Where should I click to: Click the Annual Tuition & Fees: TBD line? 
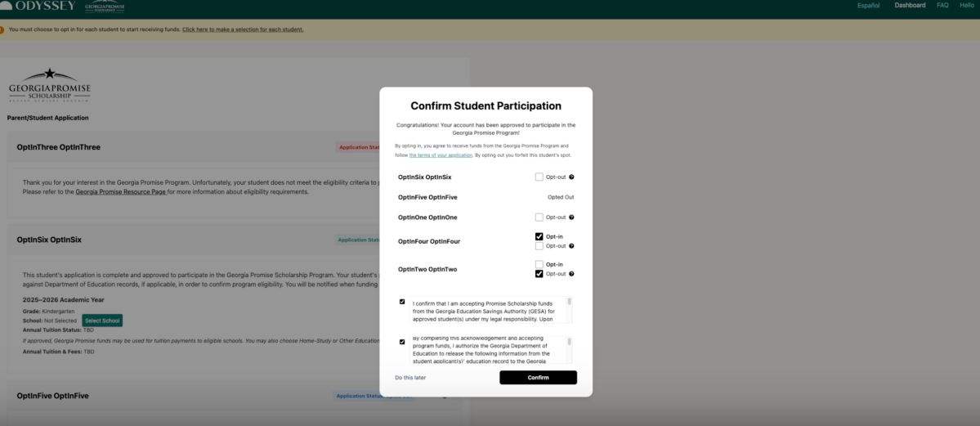click(58, 352)
